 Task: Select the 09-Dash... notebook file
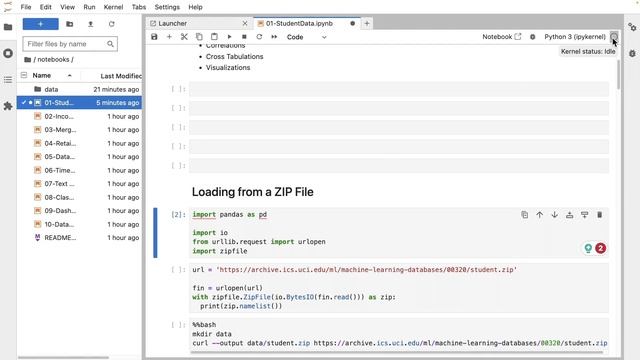80,211
